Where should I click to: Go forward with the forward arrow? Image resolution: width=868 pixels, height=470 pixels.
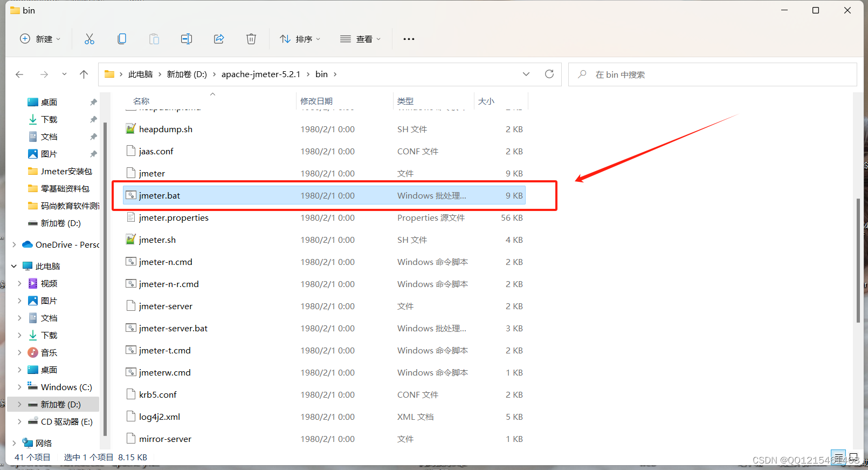(44, 74)
